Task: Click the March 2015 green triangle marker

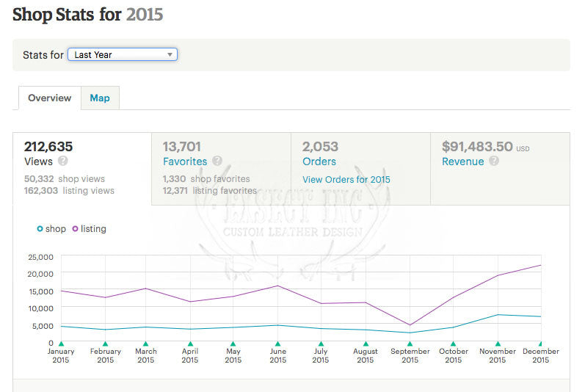Action: (145, 344)
